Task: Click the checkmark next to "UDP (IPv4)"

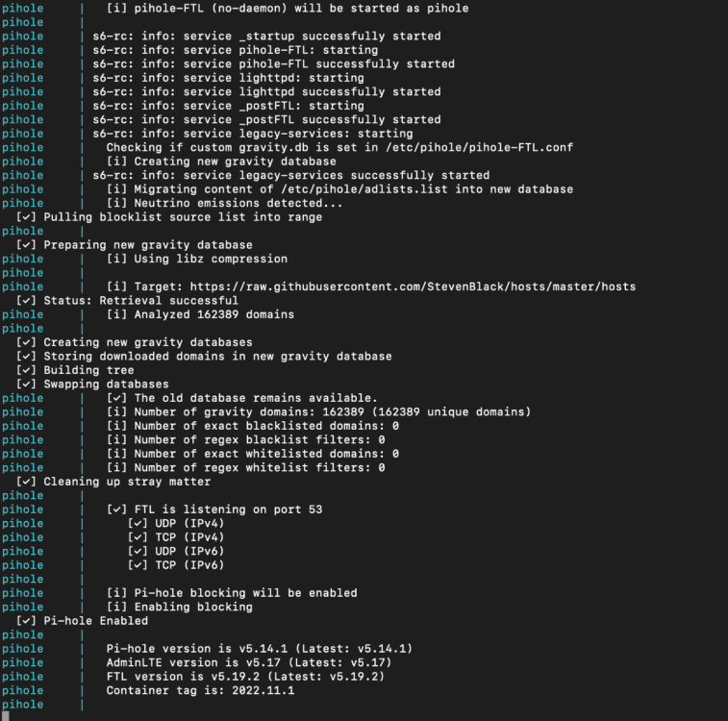Action: pos(138,524)
